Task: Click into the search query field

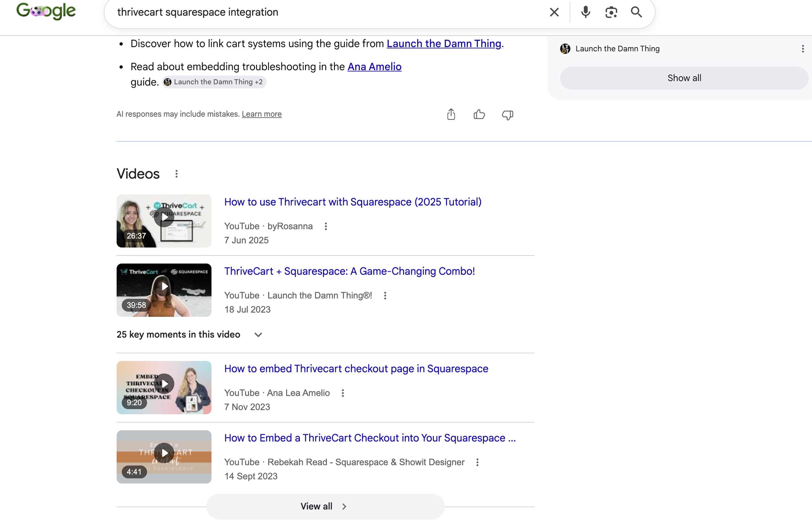Action: pyautogui.click(x=324, y=12)
